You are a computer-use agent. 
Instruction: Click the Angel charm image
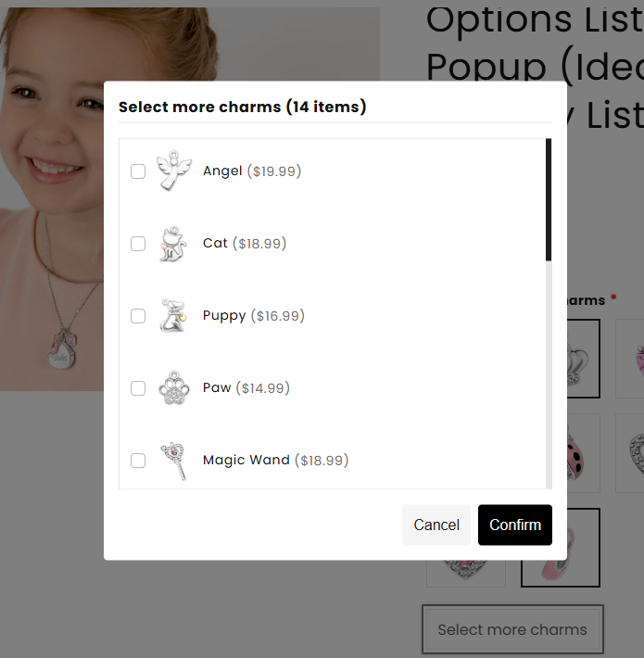(172, 171)
